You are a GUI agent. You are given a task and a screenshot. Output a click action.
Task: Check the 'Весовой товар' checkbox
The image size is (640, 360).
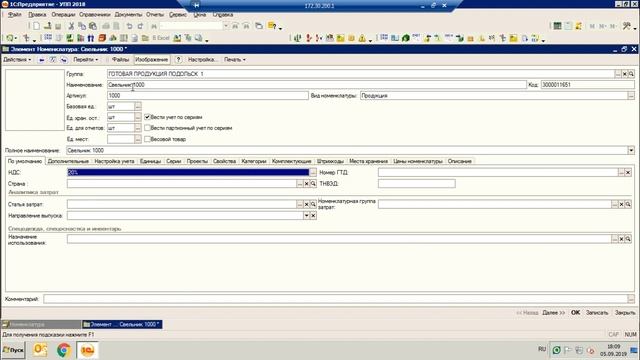click(147, 139)
